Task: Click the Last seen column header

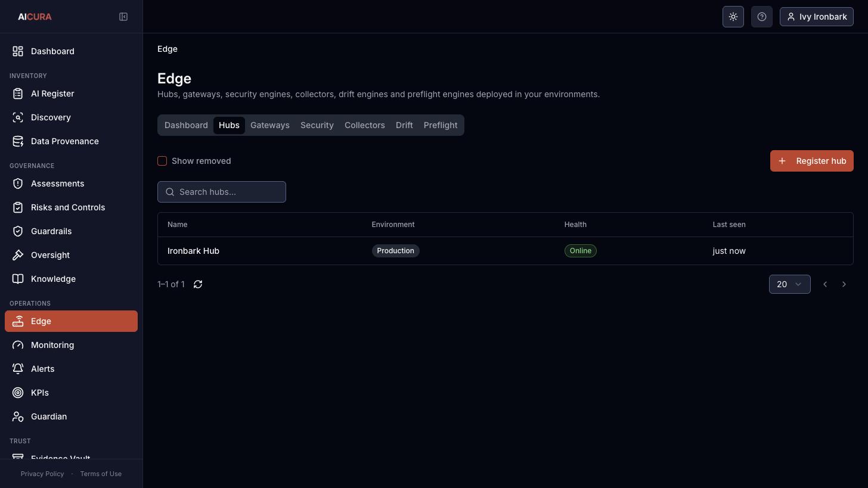Action: coord(729,225)
